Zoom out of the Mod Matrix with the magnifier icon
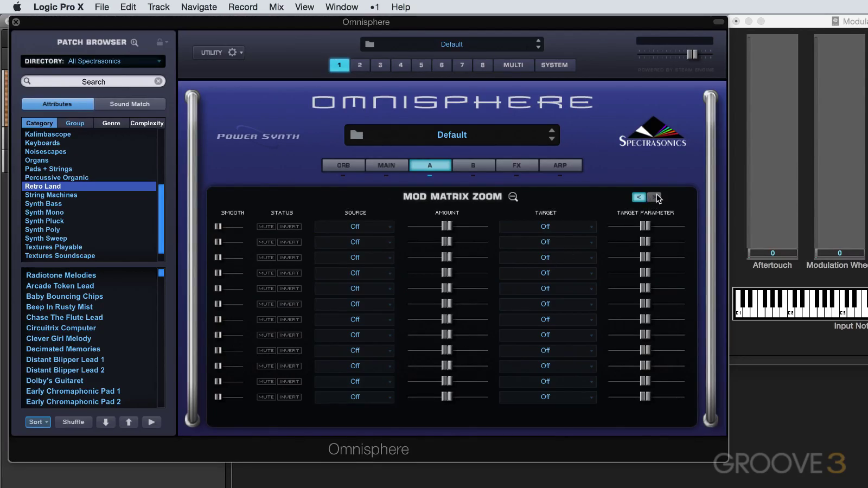 point(513,197)
